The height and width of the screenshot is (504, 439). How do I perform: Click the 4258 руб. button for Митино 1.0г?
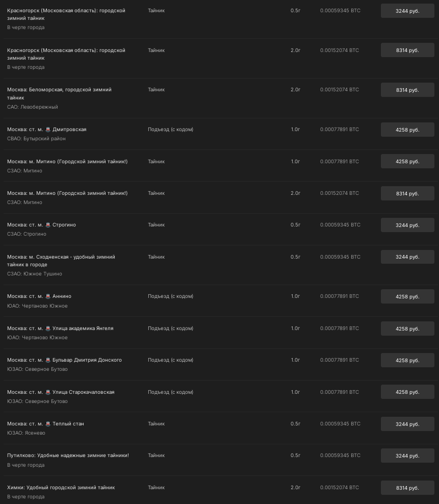point(407,162)
